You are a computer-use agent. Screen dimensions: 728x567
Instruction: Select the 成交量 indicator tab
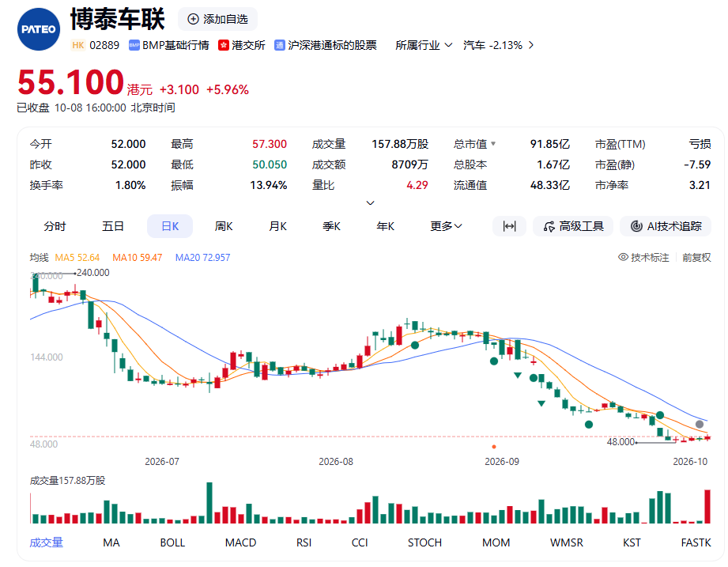(46, 542)
